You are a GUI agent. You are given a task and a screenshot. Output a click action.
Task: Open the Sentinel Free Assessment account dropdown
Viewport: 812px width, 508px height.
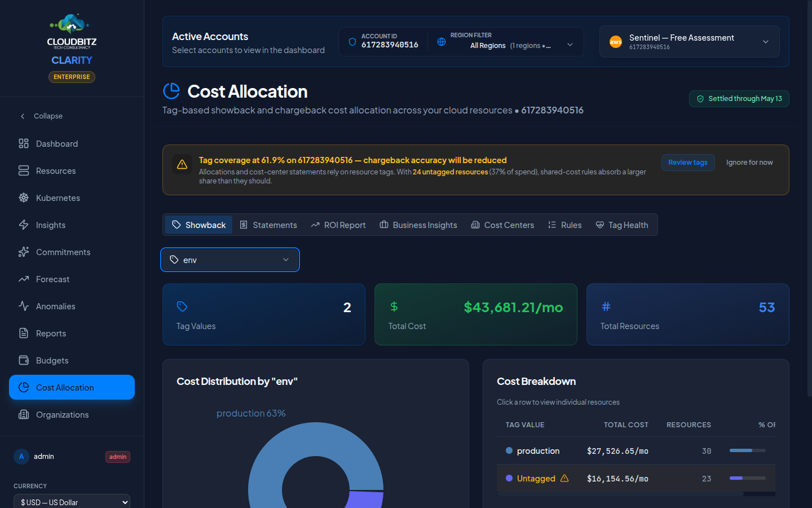coord(689,42)
